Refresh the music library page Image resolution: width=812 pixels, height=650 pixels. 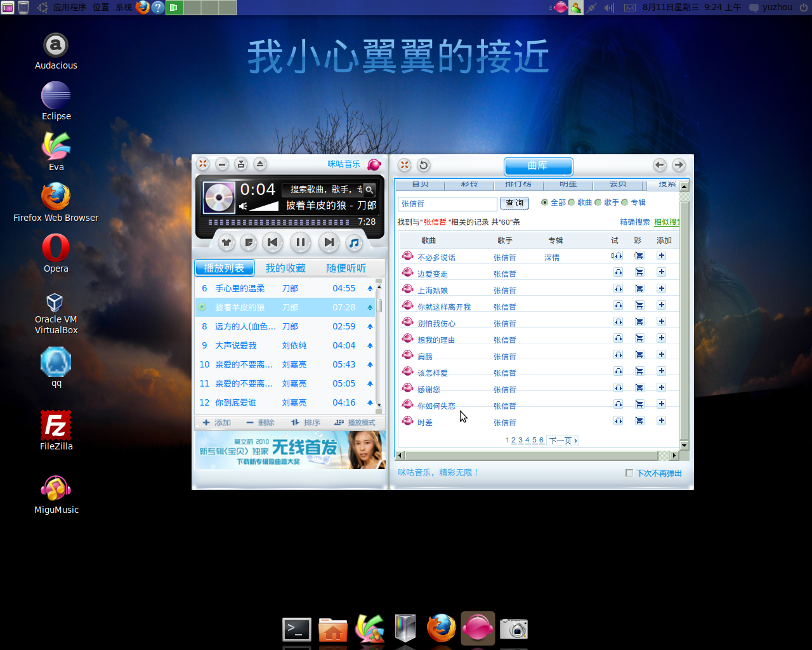pos(424,165)
